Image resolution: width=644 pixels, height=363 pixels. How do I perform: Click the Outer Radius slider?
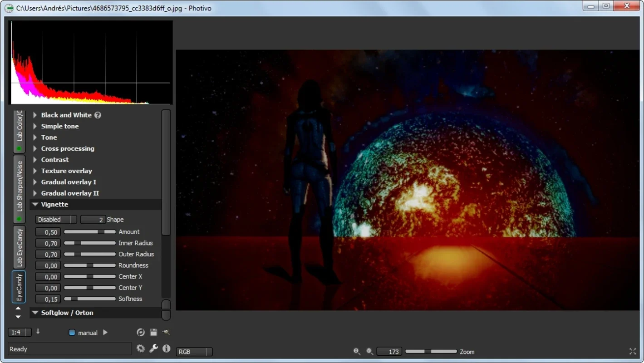(x=90, y=254)
